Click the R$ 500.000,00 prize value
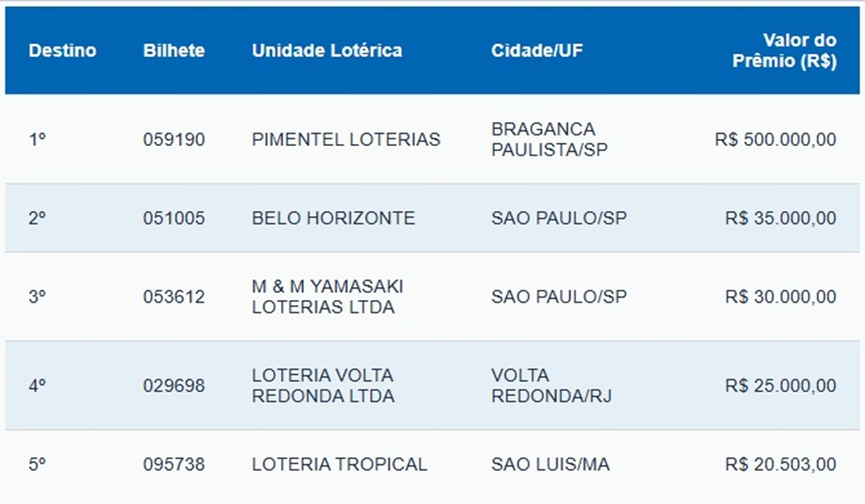Viewport: 865px width, 504px height. (x=775, y=139)
